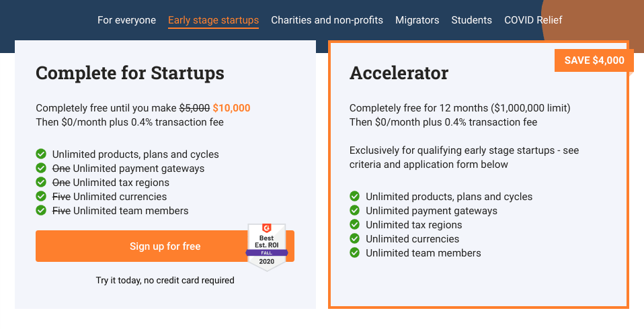The width and height of the screenshot is (644, 329).
Task: Click the Sign up for free button
Action: coord(165,246)
